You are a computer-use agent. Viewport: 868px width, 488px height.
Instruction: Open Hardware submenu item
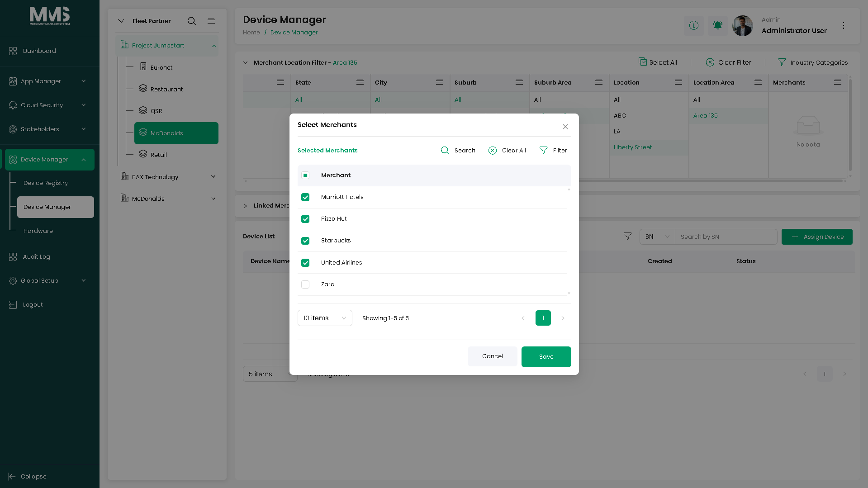(38, 231)
